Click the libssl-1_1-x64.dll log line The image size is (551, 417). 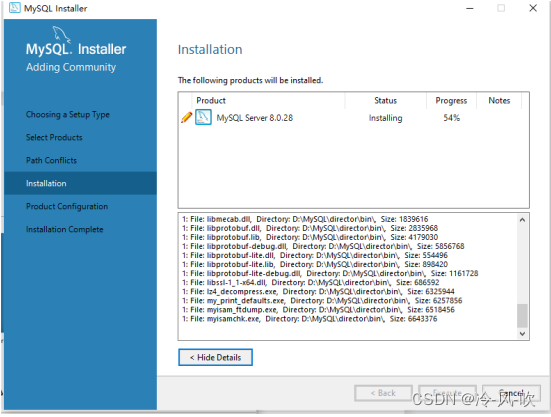(310, 282)
